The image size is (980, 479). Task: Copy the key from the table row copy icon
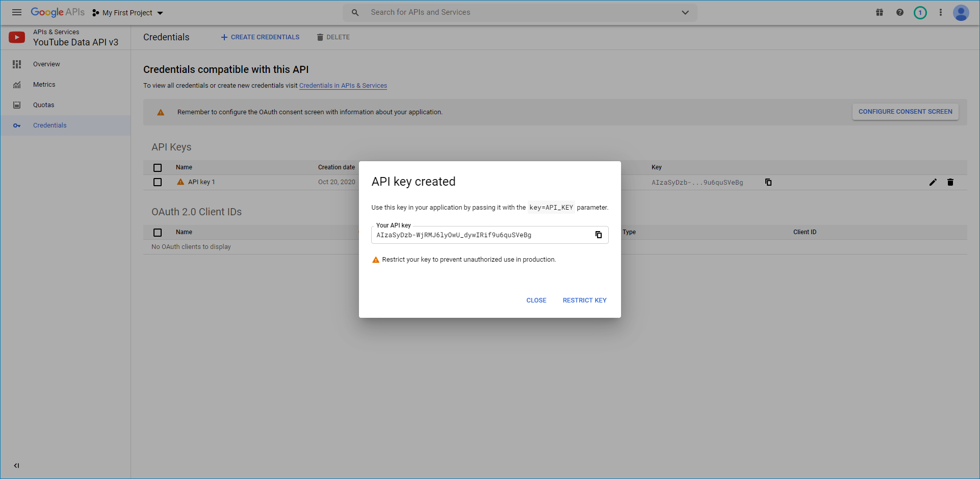(x=768, y=182)
